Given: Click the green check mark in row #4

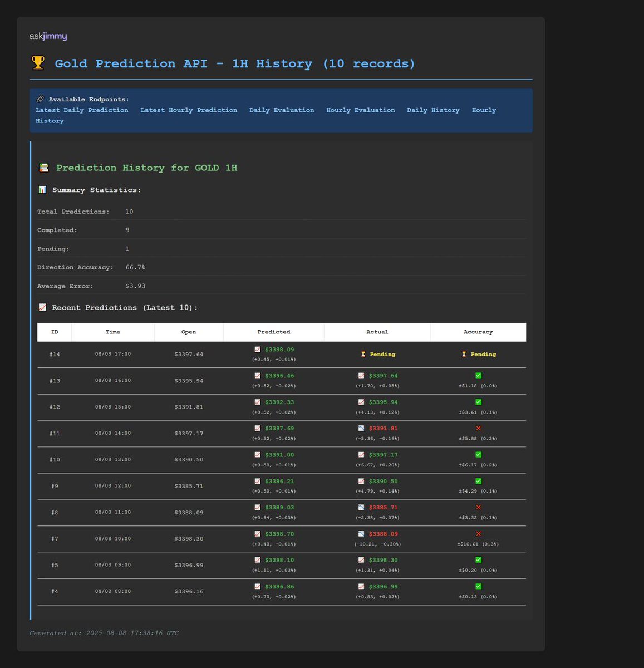Looking at the screenshot, I should point(478,586).
